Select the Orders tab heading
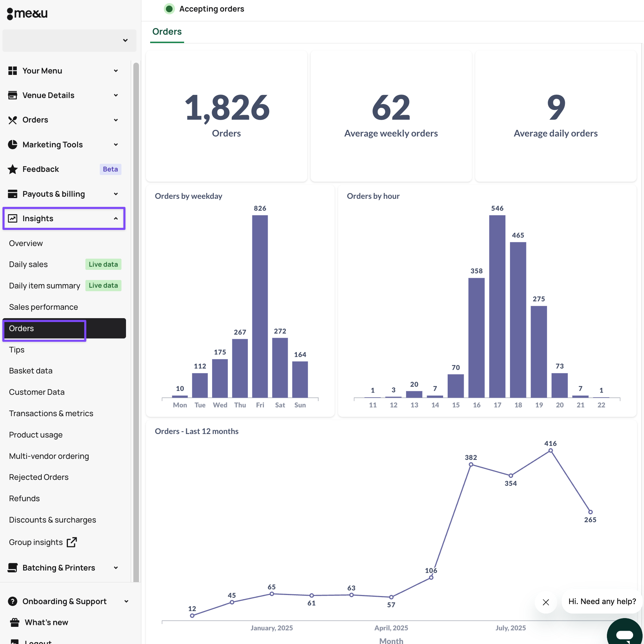This screenshot has height=644, width=644. tap(167, 31)
